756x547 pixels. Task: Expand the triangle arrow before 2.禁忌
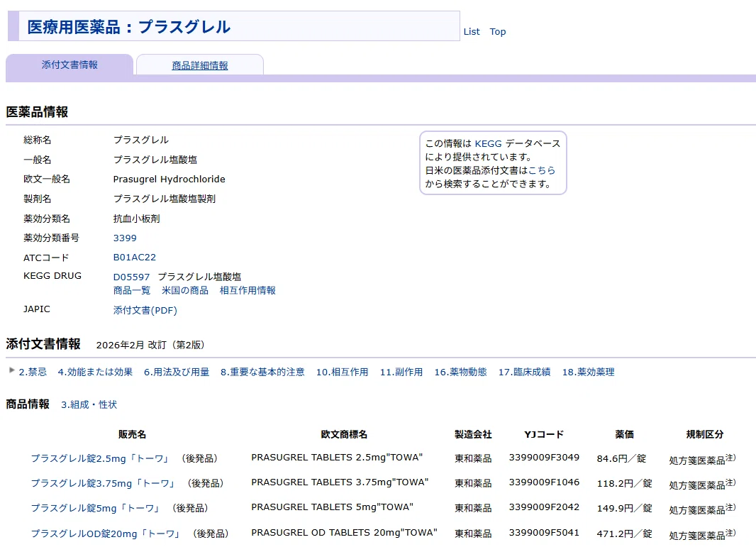coord(12,370)
